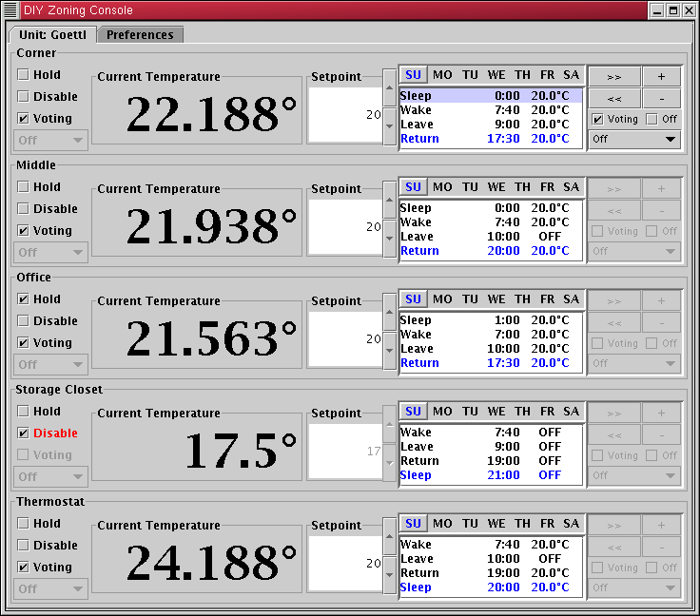Switch to the Preferences tab
The height and width of the screenshot is (616, 700).
[140, 35]
